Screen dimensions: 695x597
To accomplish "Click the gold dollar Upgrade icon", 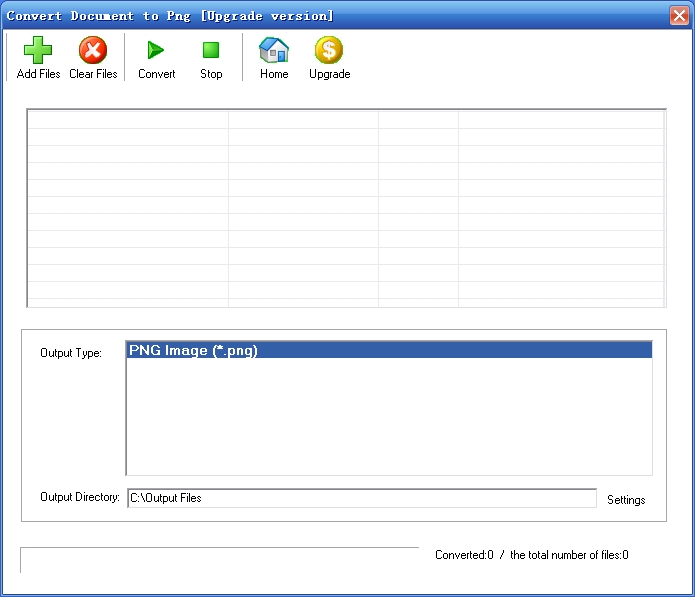I will (x=329, y=50).
